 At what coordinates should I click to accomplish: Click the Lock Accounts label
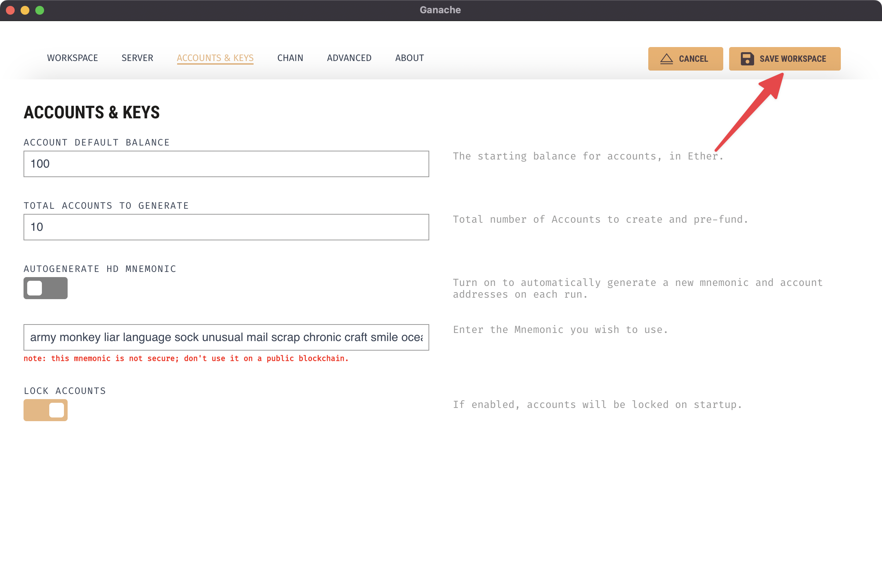65,390
